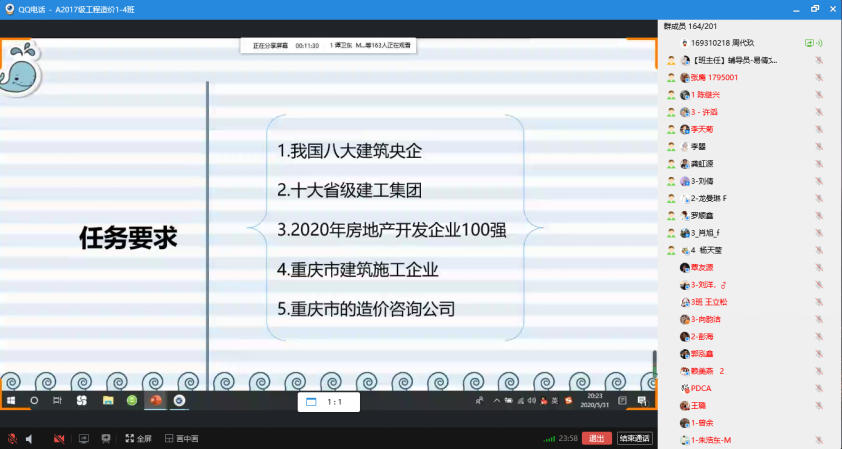Click the PowerPoint icon in shared taskbar
Image resolution: width=842 pixels, height=449 pixels.
pyautogui.click(x=155, y=400)
